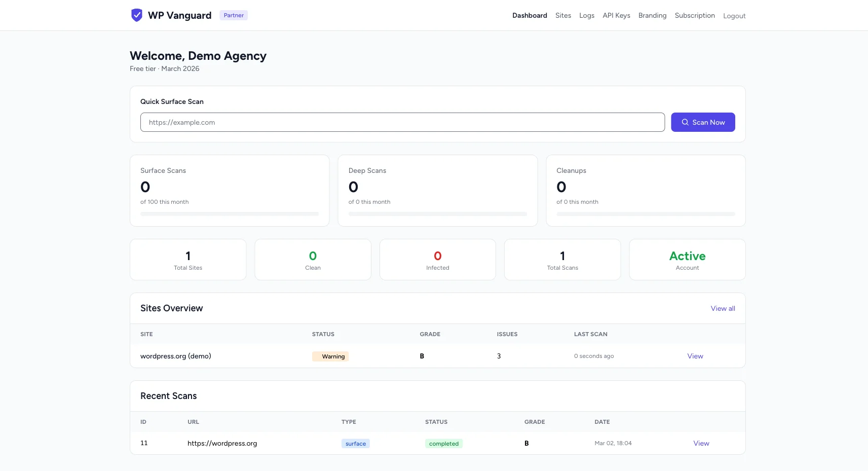Viewport: 868px width, 471px height.
Task: Click the Warning status badge
Action: point(330,356)
